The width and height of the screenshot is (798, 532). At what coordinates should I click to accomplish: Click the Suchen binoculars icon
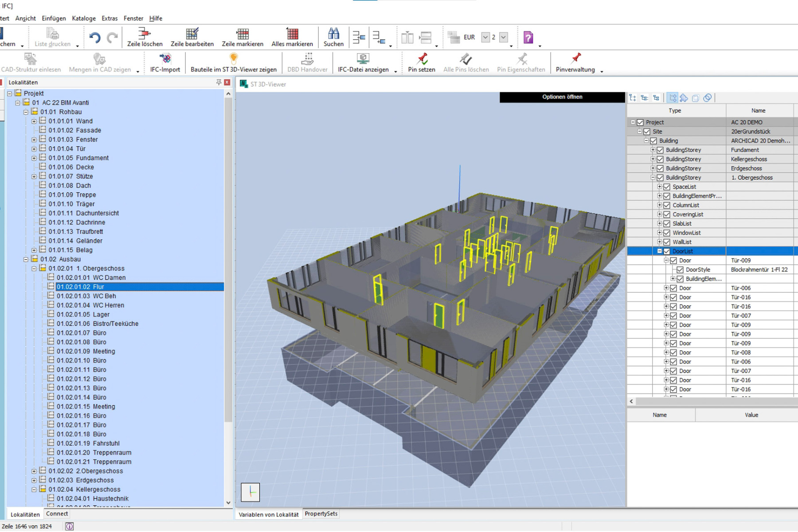[333, 35]
